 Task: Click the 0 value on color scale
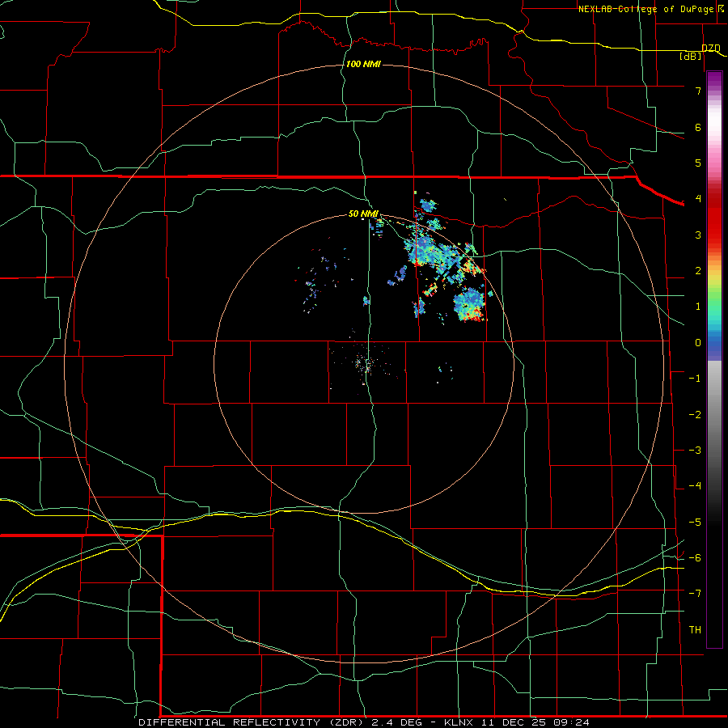point(698,343)
